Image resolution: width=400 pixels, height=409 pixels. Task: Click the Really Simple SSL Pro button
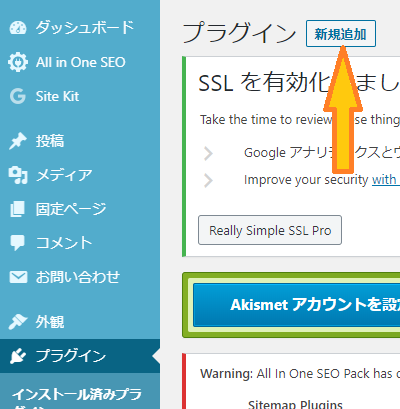tap(270, 230)
